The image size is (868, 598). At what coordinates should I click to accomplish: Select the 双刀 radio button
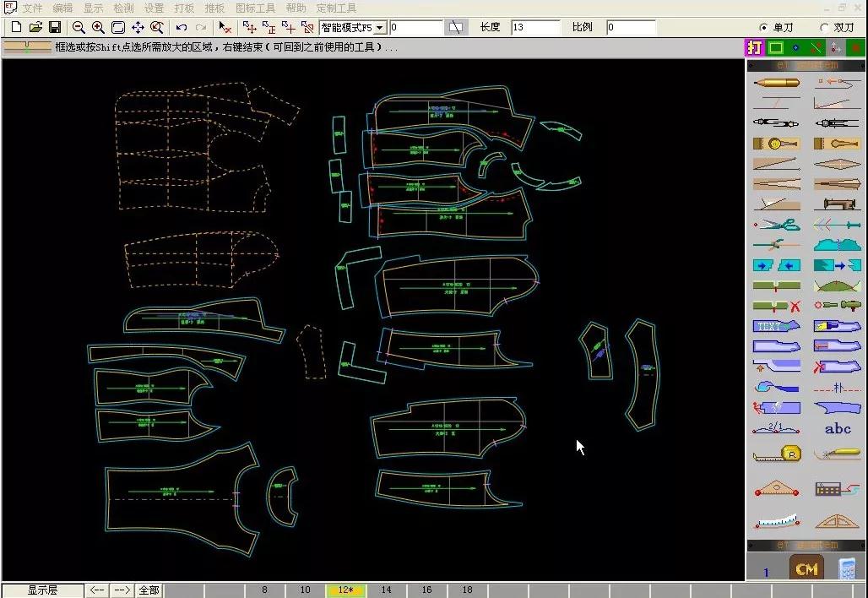[x=824, y=27]
